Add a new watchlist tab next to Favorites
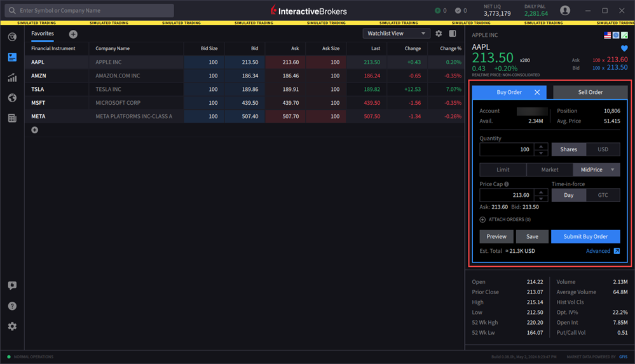Screen dimensions: 635x364 click(x=73, y=34)
